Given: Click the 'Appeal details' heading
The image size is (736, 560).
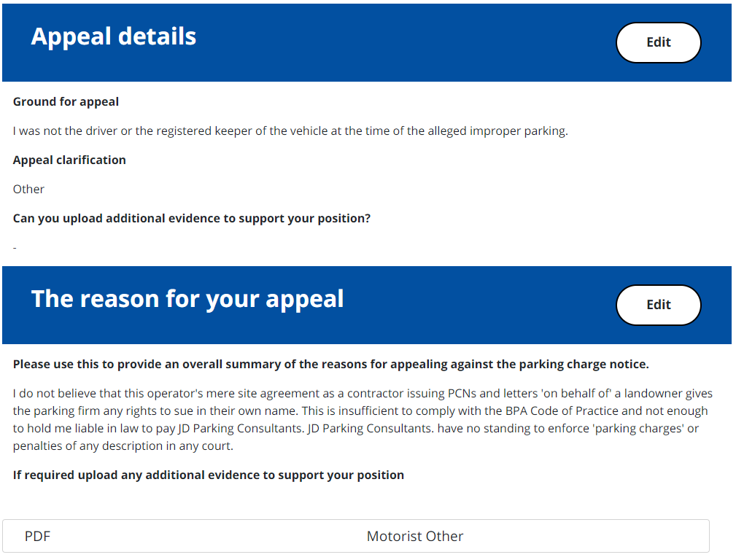Looking at the screenshot, I should 114,36.
